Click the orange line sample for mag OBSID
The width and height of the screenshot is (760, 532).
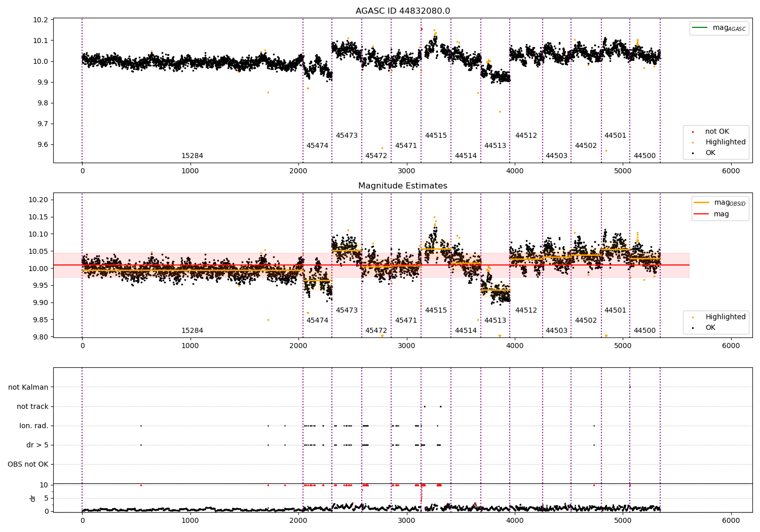pos(702,203)
